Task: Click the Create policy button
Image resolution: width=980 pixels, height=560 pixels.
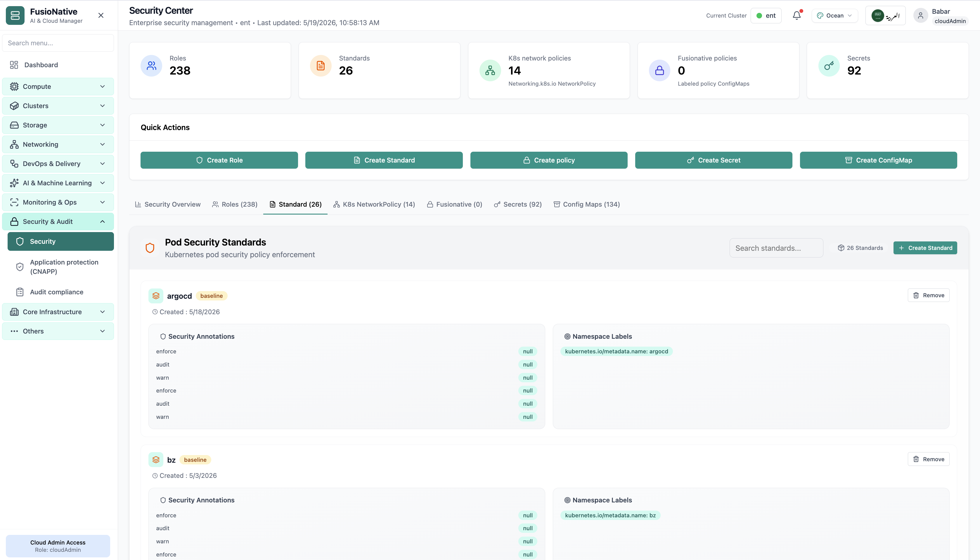Action: point(549,160)
